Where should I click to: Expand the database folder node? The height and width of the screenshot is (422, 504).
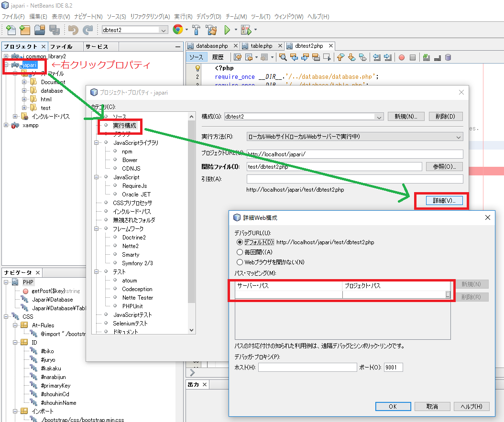24,91
